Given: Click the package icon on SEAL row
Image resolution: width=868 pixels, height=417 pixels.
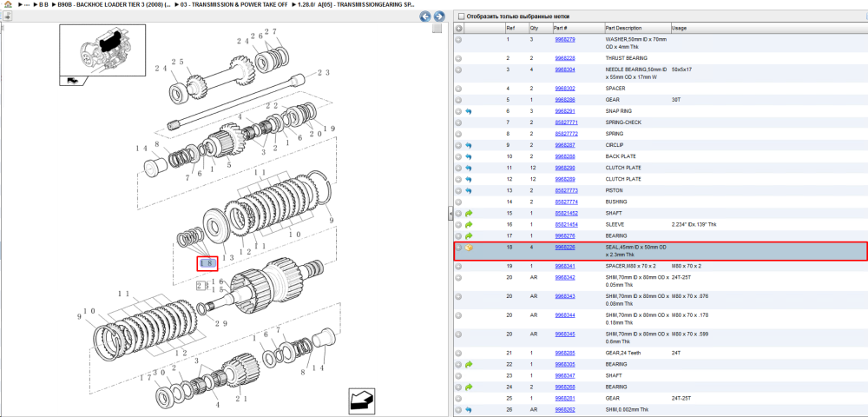Looking at the screenshot, I should [x=469, y=248].
